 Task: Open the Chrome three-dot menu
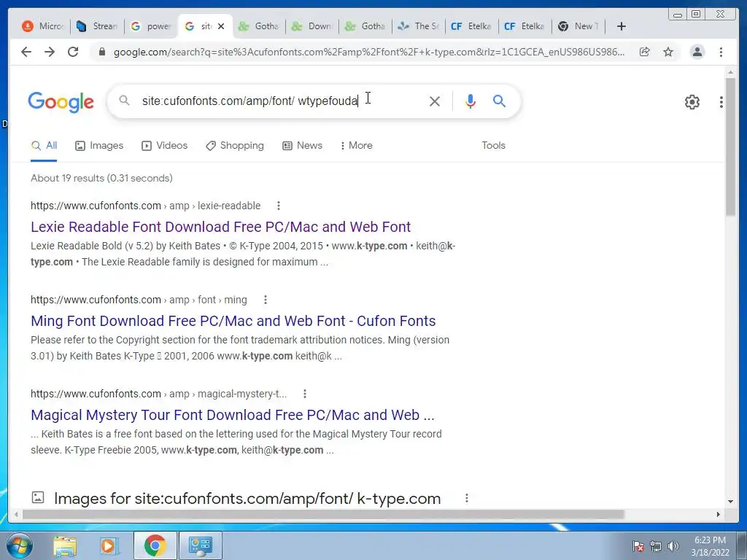721,52
